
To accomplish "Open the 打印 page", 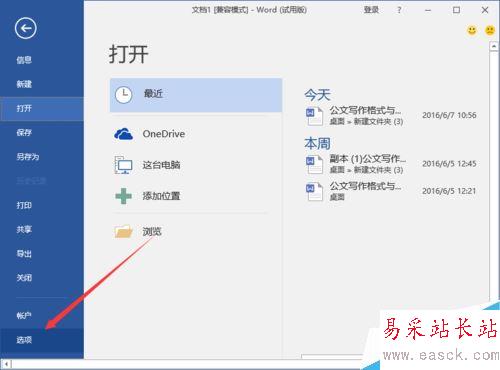I will click(x=24, y=205).
